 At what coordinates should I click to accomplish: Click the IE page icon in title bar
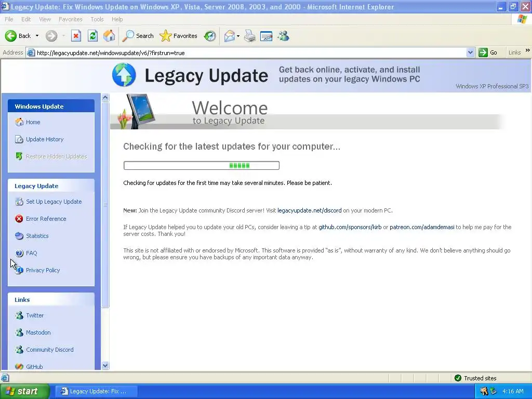(x=5, y=7)
